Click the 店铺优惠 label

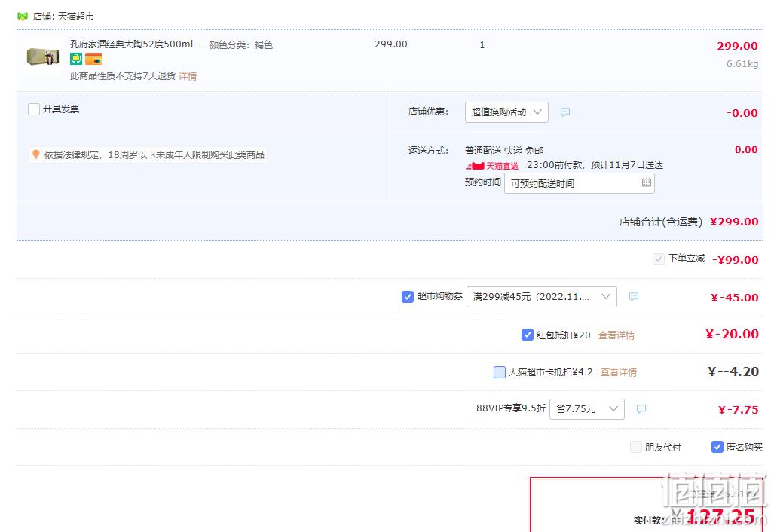[x=429, y=112]
